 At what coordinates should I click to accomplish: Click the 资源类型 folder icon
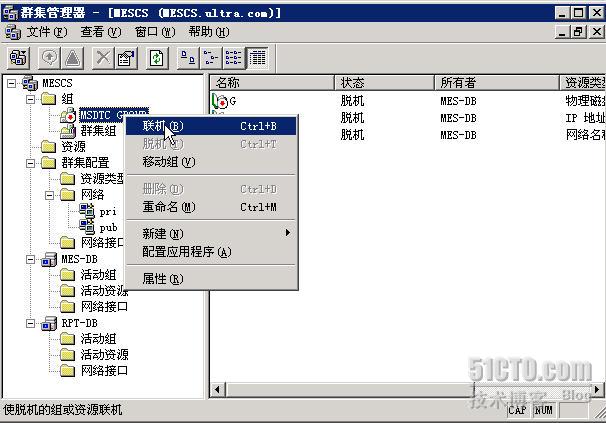point(68,179)
